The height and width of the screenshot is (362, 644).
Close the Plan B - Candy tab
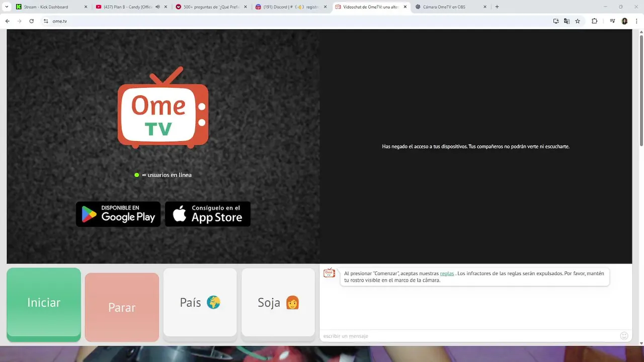[x=166, y=7]
